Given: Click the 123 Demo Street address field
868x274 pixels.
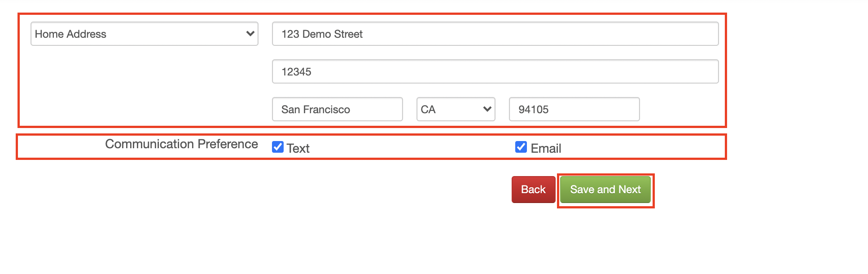Looking at the screenshot, I should [x=495, y=34].
